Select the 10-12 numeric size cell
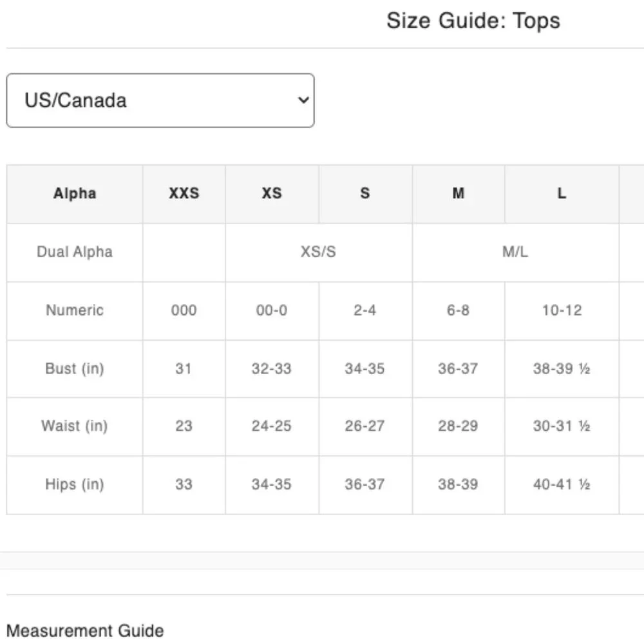 pyautogui.click(x=562, y=310)
